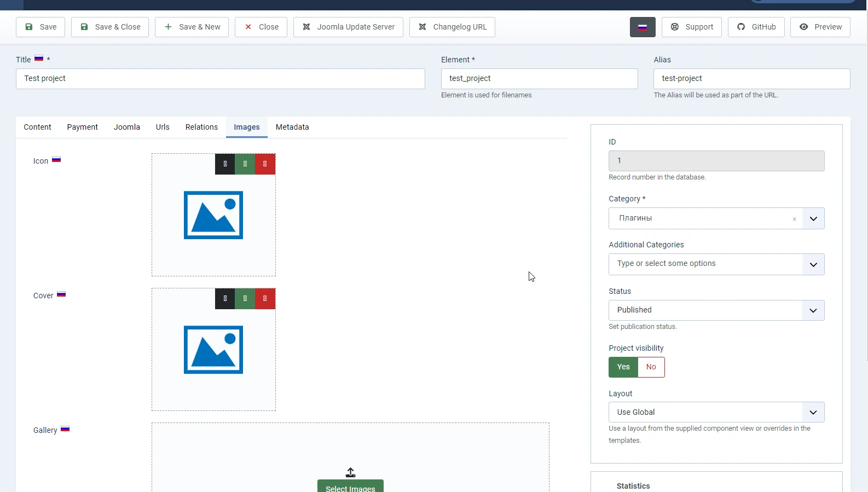Viewport: 868px width, 492px height.
Task: Switch to the Urls tab
Action: 163,127
